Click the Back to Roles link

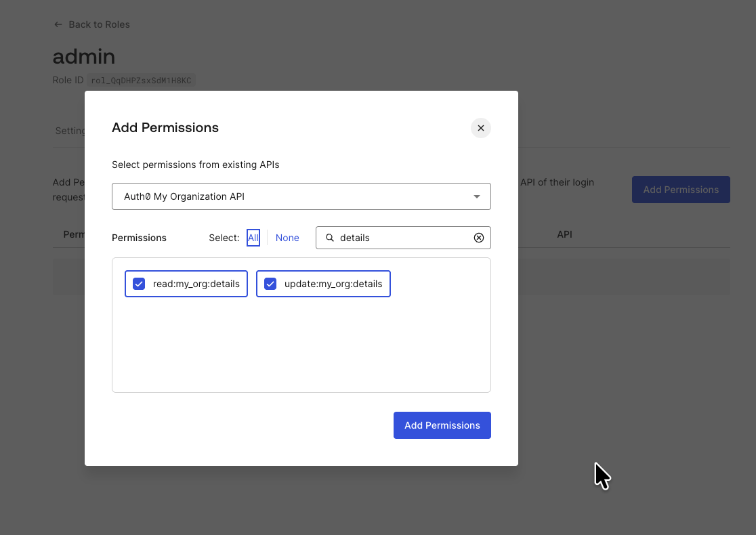point(98,24)
